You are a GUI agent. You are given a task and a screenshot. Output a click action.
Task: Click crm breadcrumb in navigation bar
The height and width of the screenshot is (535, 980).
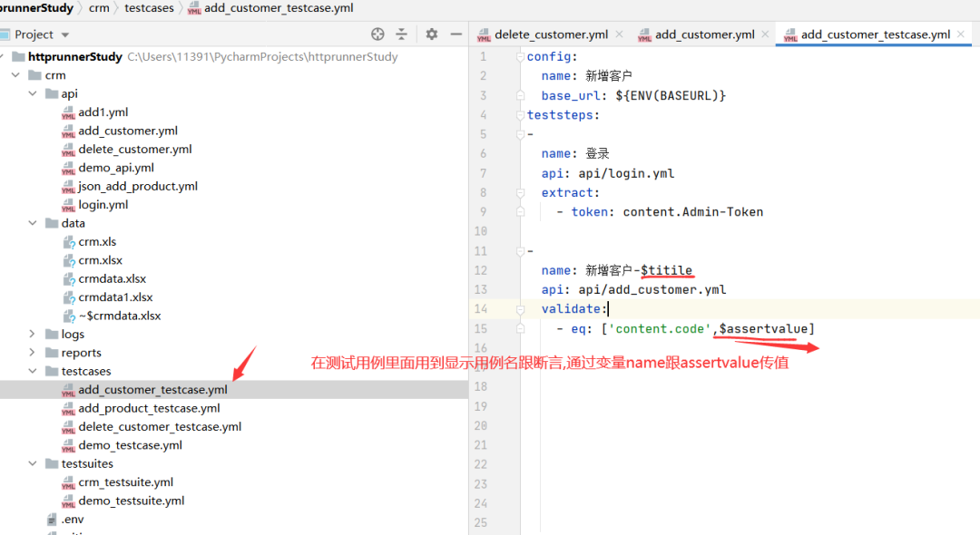(x=99, y=8)
